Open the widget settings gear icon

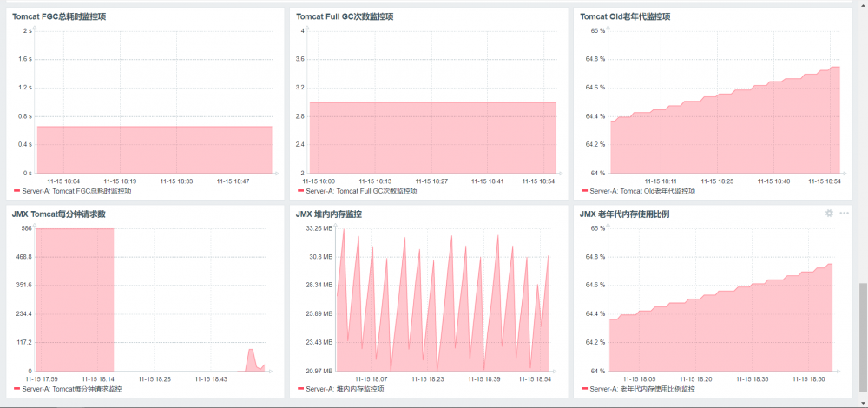829,214
